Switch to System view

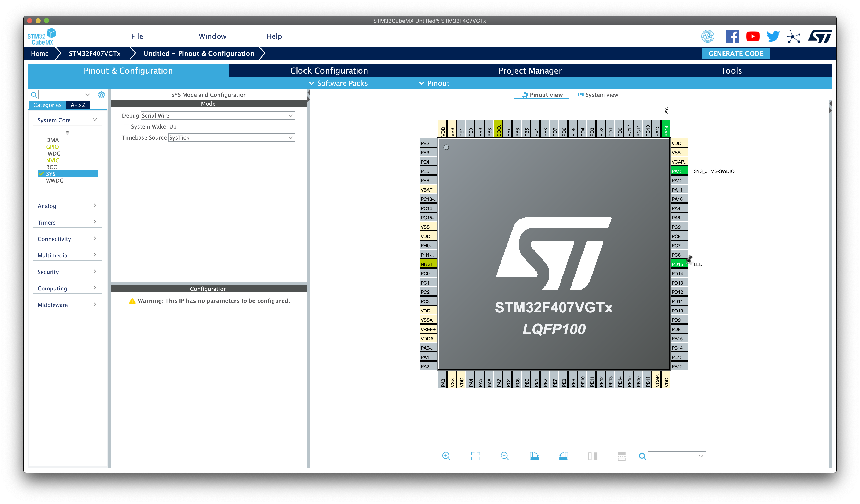pyautogui.click(x=598, y=95)
